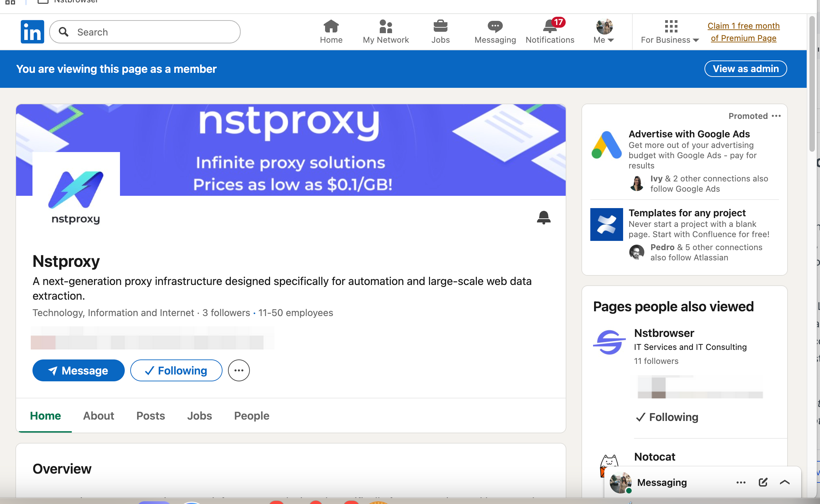Open messaging overlay three-dot options
Image resolution: width=820 pixels, height=504 pixels.
741,482
